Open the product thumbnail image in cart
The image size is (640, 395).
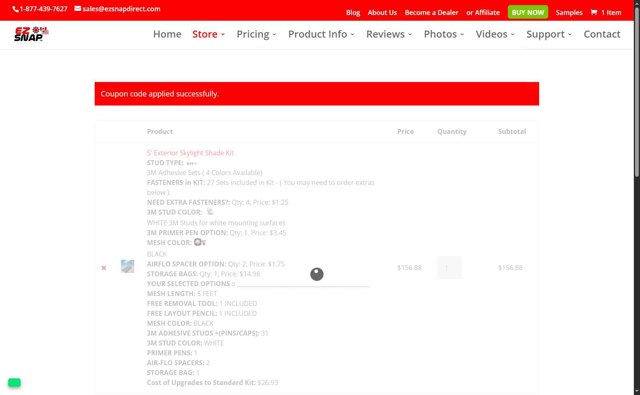coord(127,266)
